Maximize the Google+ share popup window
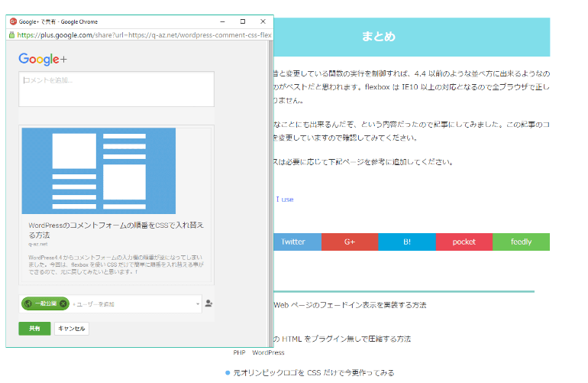588x383 pixels. click(x=242, y=21)
